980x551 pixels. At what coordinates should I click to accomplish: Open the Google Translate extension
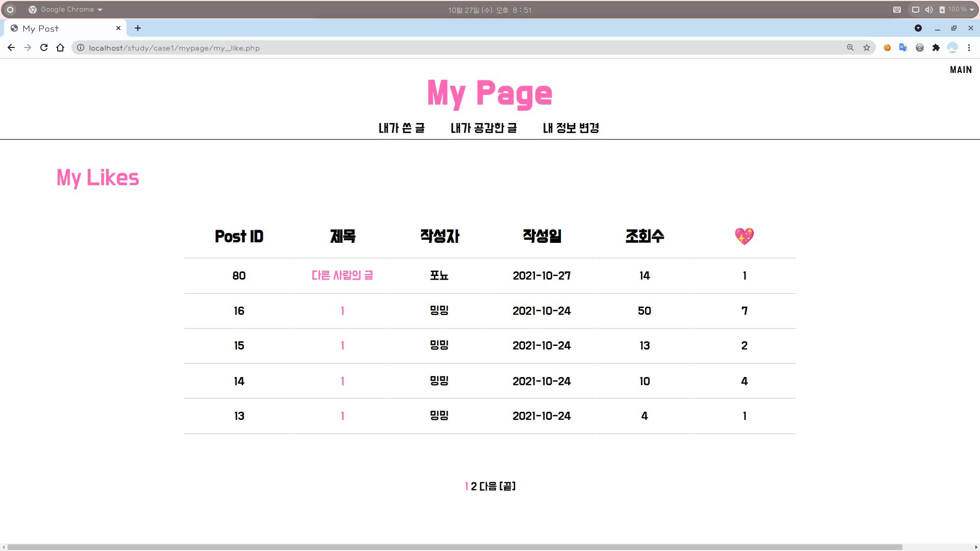coord(903,47)
